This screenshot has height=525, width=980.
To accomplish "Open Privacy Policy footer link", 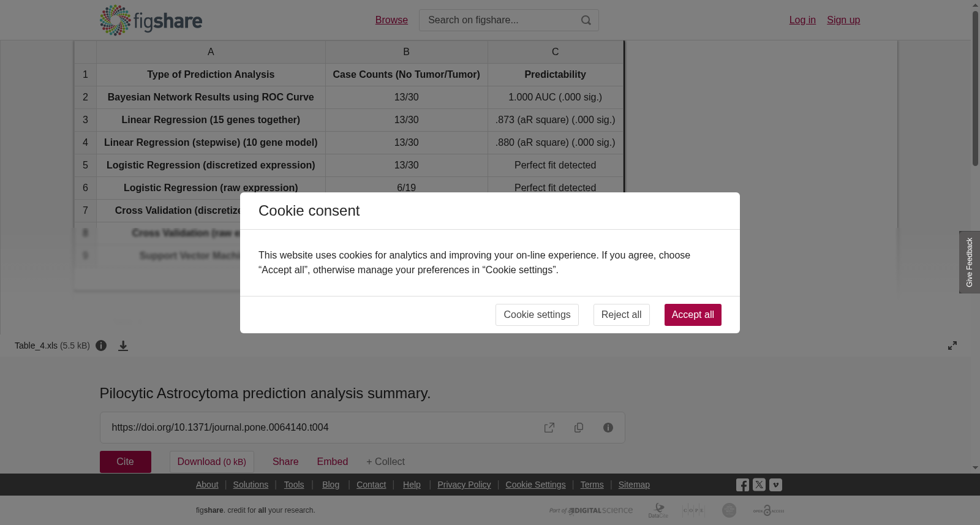I will tap(464, 485).
